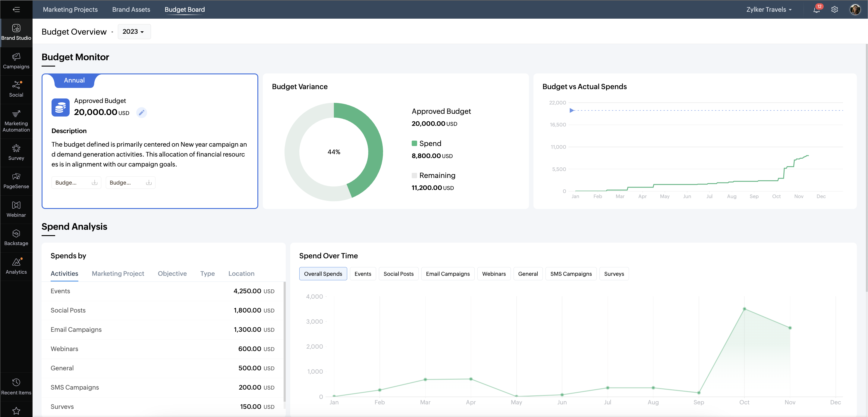Collapse the sidebar with the top-left arrow icon
The width and height of the screenshot is (868, 417).
[16, 9]
